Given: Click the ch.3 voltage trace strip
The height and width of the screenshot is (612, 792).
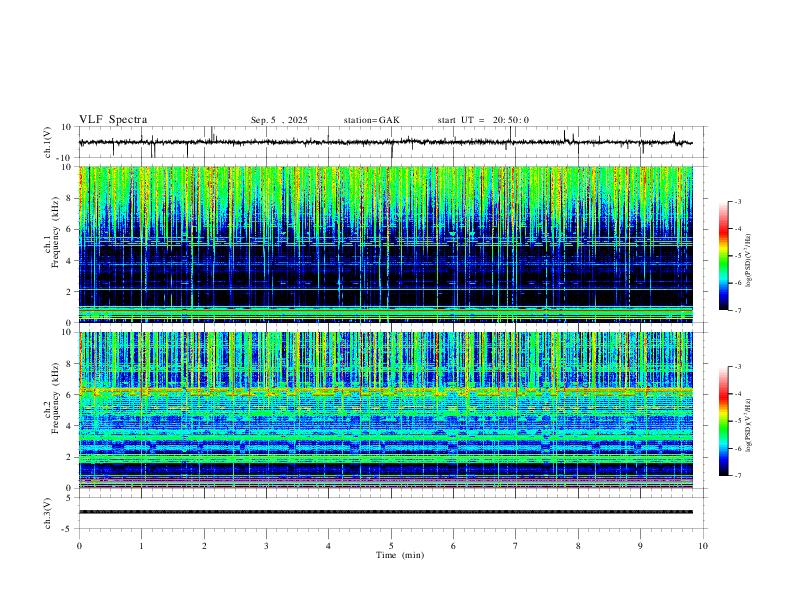Looking at the screenshot, I should click(385, 512).
